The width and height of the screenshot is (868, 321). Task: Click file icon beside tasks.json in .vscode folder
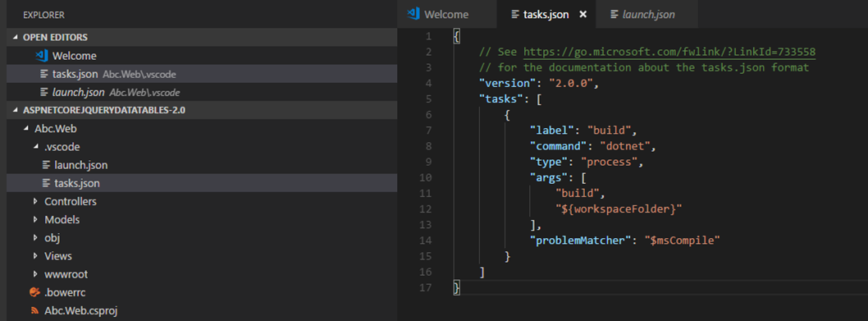(x=47, y=183)
